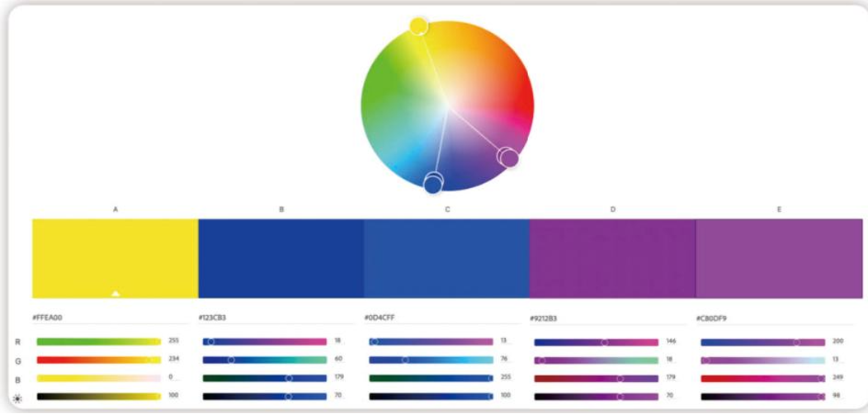Click the G value 60 for color B
The height and width of the screenshot is (414, 868).
pyautogui.click(x=338, y=360)
